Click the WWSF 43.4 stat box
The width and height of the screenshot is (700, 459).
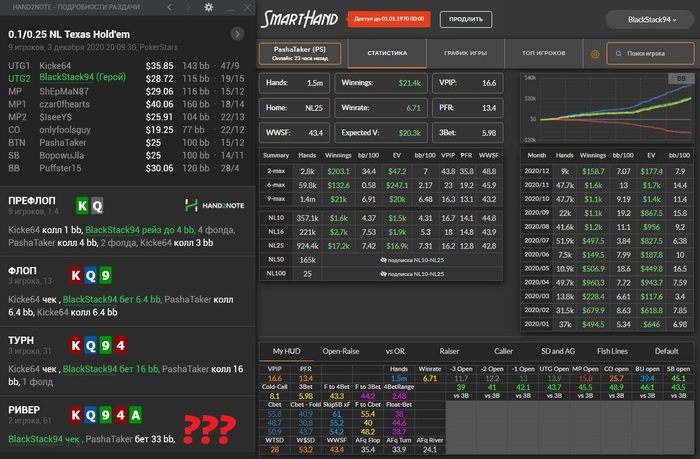click(x=294, y=133)
